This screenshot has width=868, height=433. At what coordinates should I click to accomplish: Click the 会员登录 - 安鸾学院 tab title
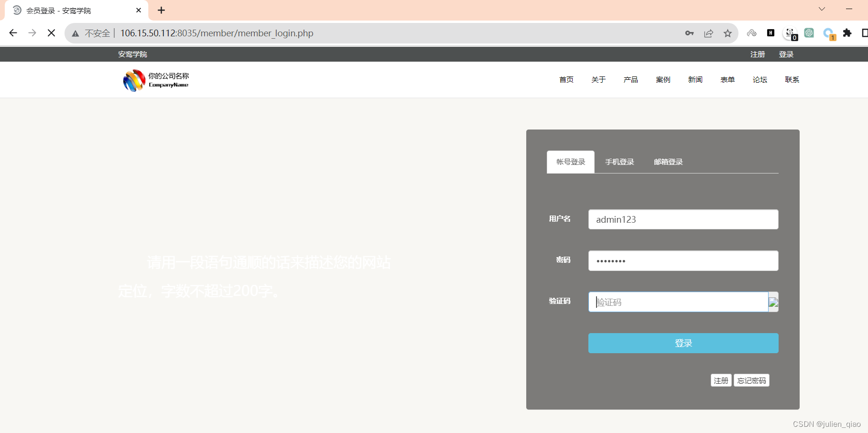coord(59,11)
